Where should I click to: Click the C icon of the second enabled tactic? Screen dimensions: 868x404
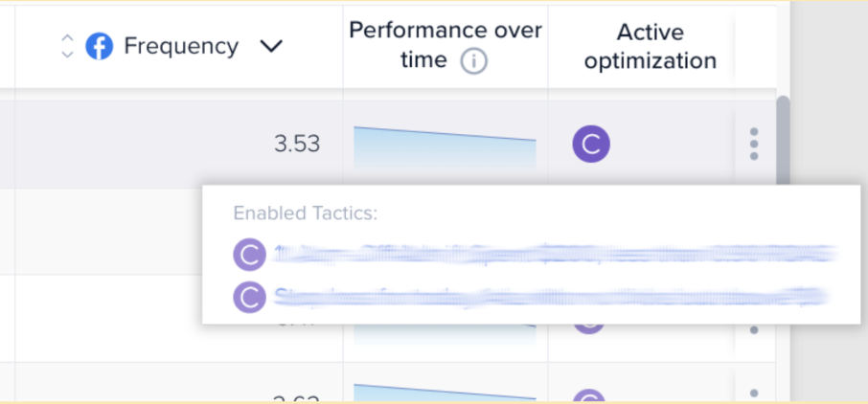tap(250, 297)
